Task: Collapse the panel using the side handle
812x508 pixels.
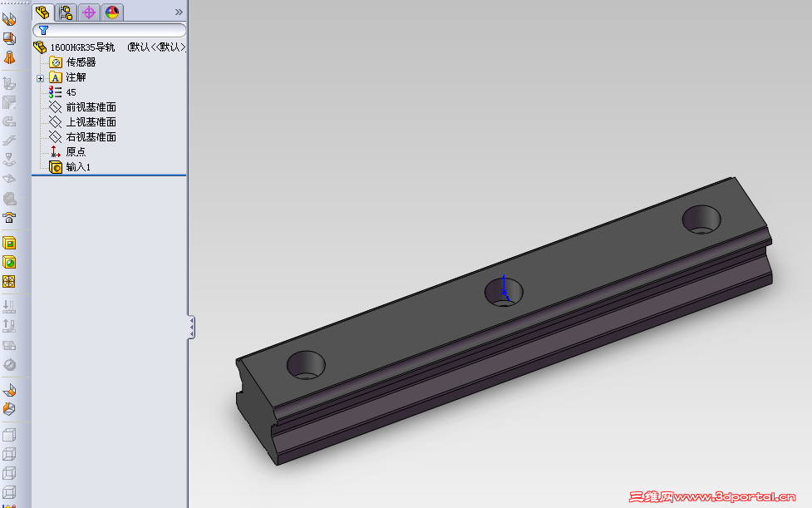Action: tap(191, 328)
